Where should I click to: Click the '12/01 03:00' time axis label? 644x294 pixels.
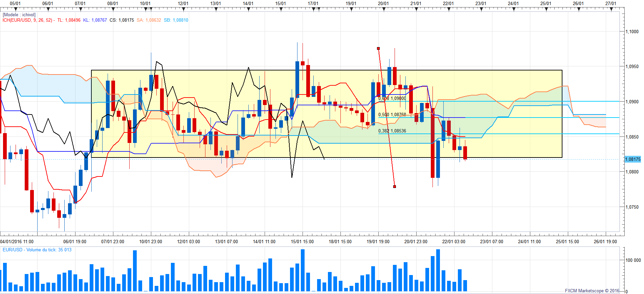(188, 242)
